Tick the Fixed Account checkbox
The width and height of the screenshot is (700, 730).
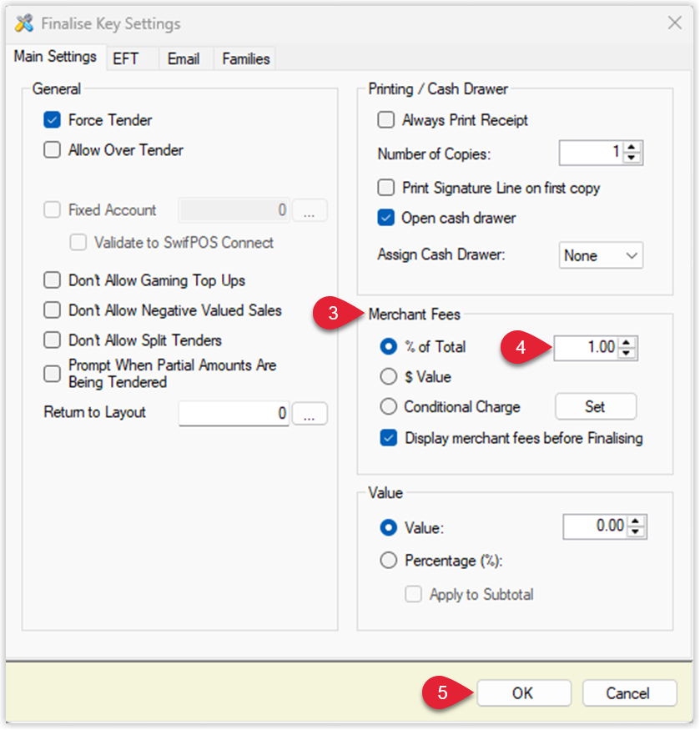coord(53,209)
